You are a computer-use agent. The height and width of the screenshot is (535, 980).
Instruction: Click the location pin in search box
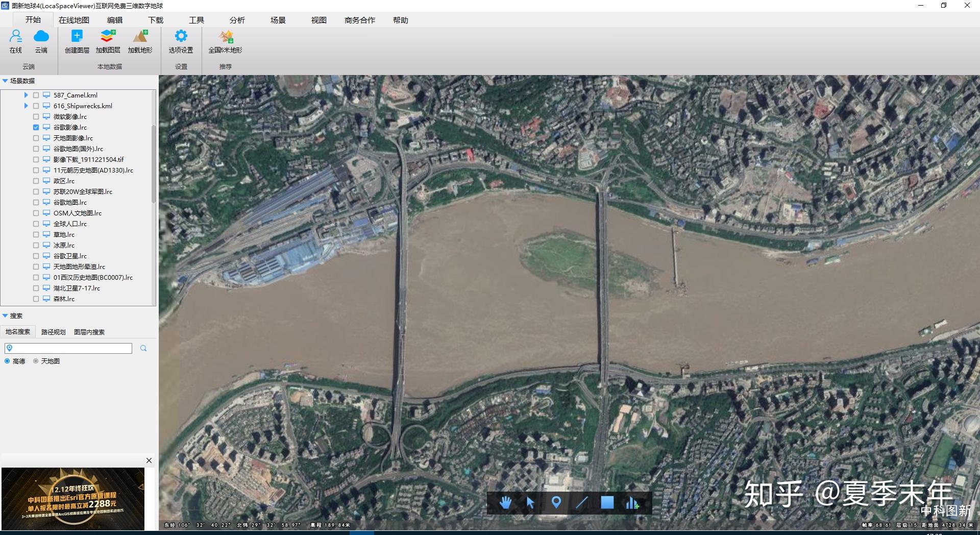coord(9,348)
